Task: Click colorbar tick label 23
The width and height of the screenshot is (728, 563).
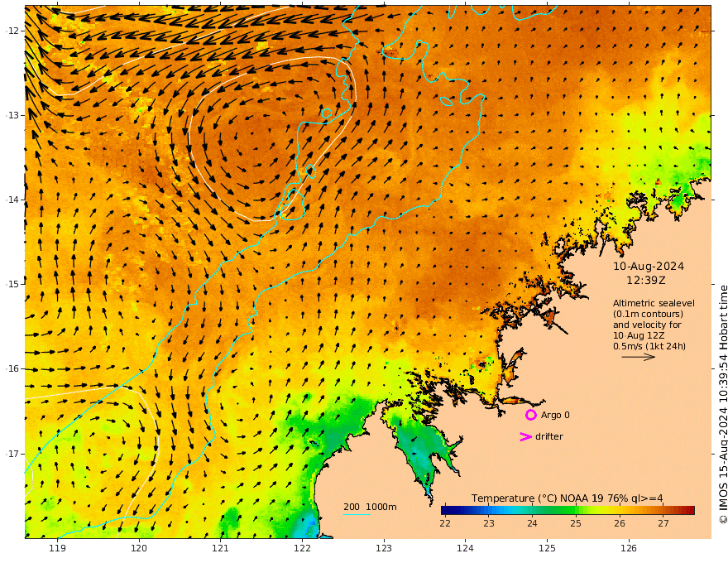Action: (489, 523)
